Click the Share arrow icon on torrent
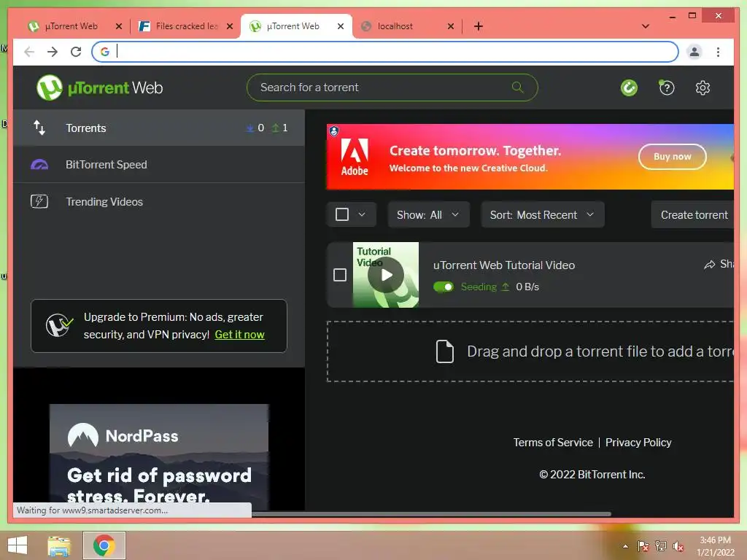Viewport: 747px width, 560px height. (709, 264)
